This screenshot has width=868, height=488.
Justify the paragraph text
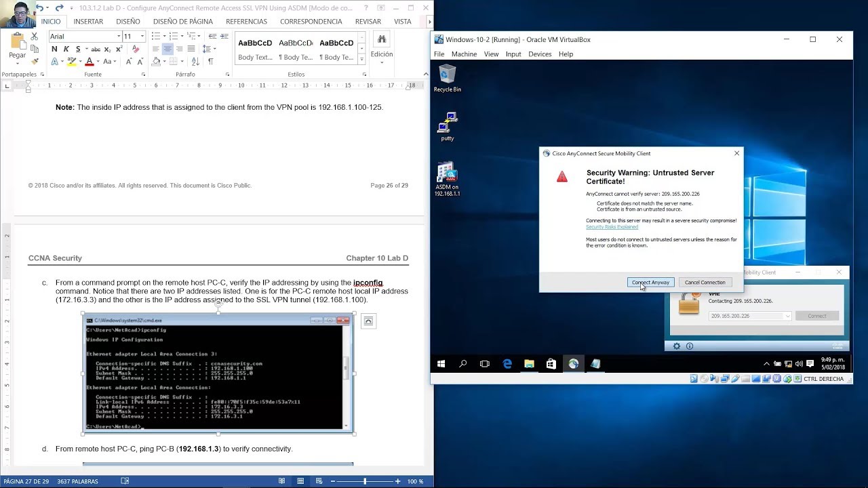coord(191,49)
